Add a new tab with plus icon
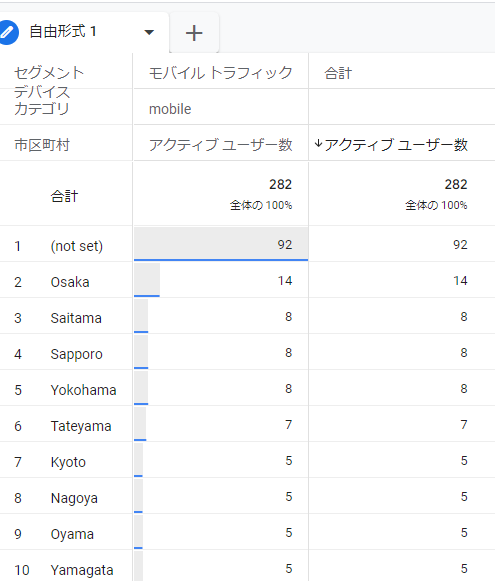The width and height of the screenshot is (495, 581). pos(194,33)
